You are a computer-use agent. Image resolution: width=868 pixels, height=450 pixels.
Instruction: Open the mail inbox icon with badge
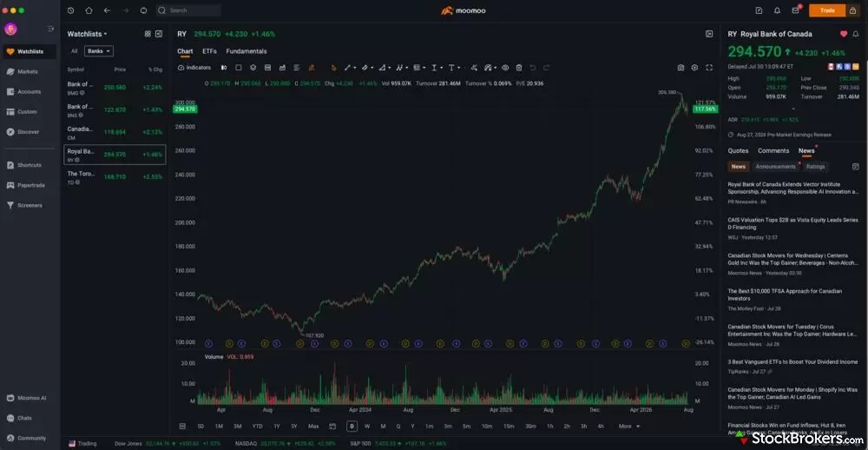tap(795, 10)
